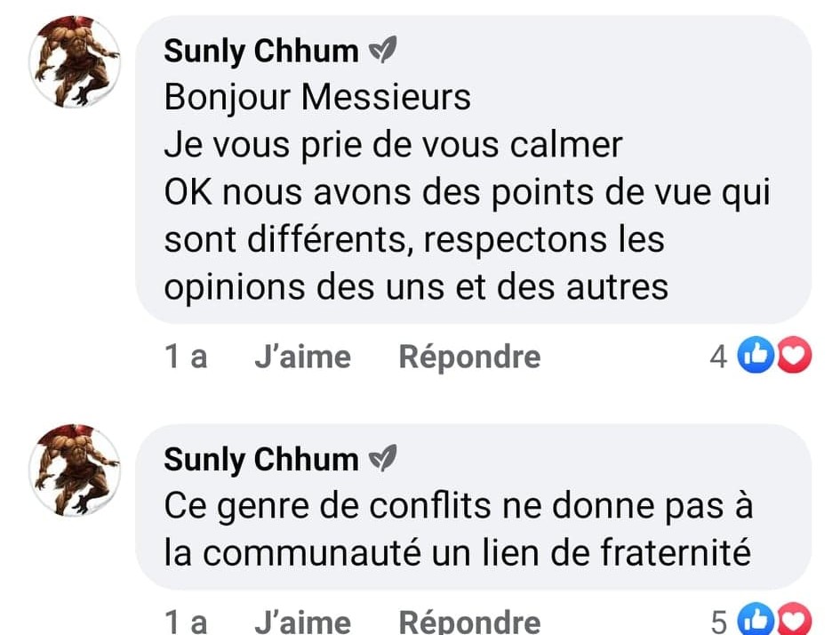840x635 pixels.
Task: Click the "1 a" timestamp under the "lien de fraternité" comment
Action: tap(186, 622)
